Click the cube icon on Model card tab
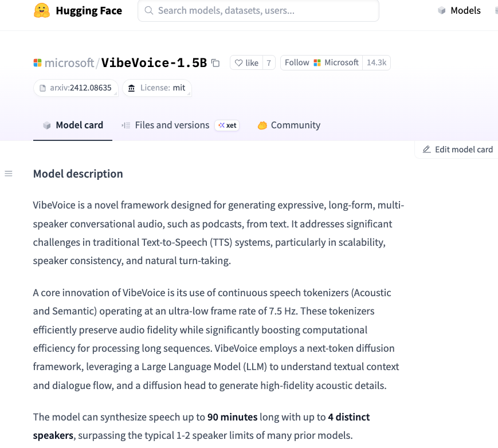The width and height of the screenshot is (498, 448). pos(47,125)
